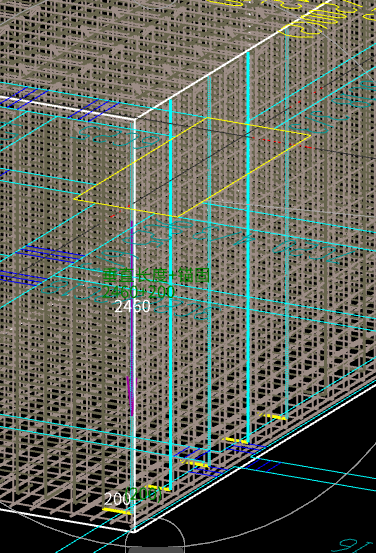Click the green (200) anchorage label
Image resolution: width=376 pixels, height=553 pixels.
click(x=144, y=494)
